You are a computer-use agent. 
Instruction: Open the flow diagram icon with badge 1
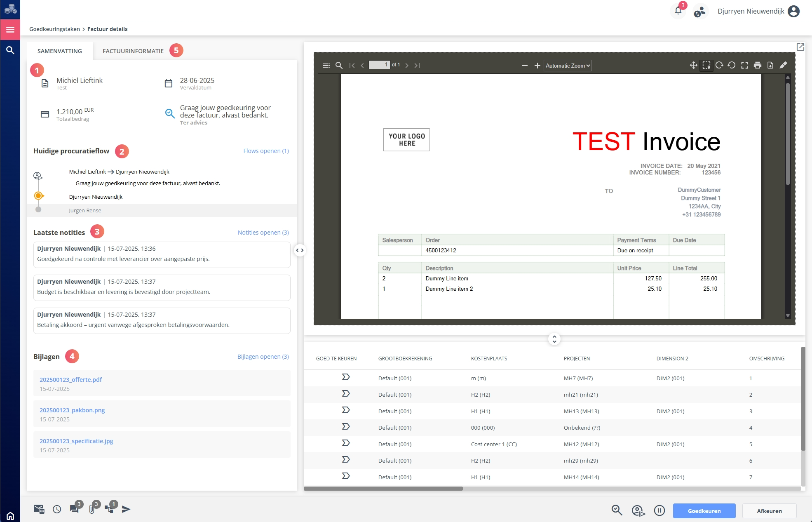109,508
